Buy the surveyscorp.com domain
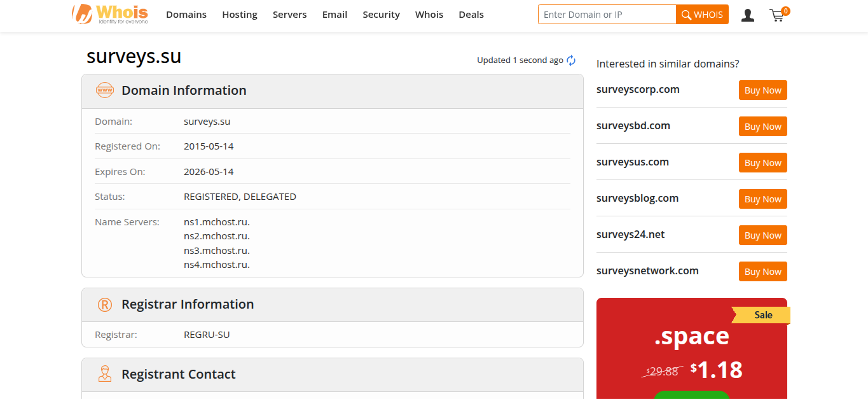868x399 pixels. (x=762, y=90)
